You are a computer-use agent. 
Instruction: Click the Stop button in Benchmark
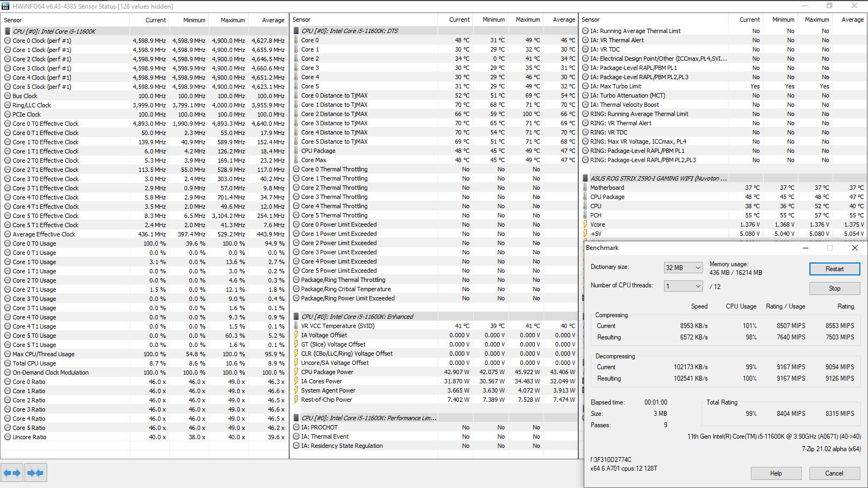[x=834, y=288]
